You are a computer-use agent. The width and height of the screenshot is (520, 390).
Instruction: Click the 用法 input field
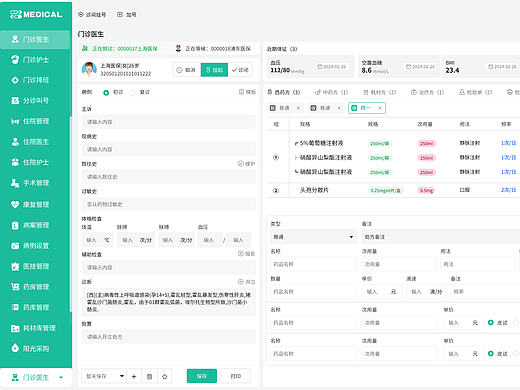pos(478,264)
